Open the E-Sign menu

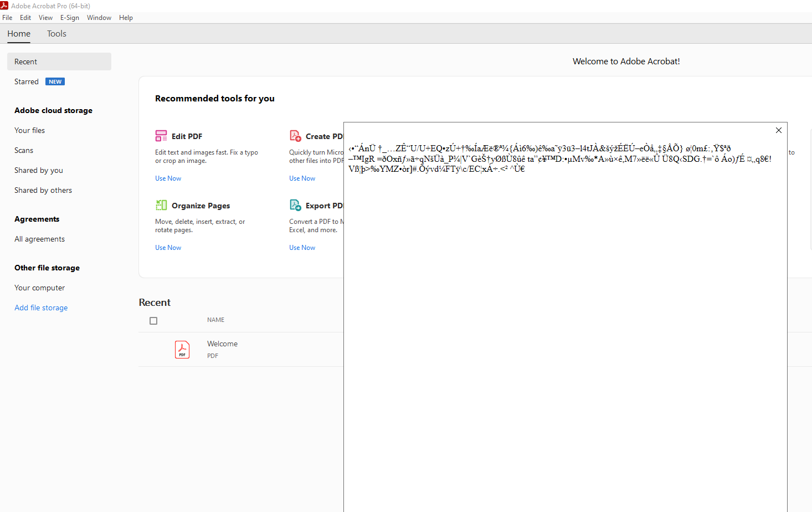(x=70, y=18)
